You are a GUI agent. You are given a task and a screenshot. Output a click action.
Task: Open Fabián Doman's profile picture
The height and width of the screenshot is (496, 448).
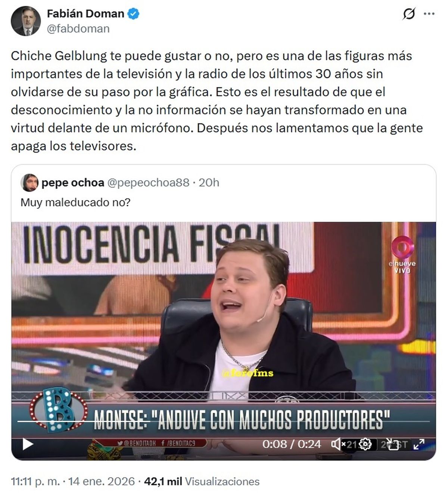click(x=26, y=21)
